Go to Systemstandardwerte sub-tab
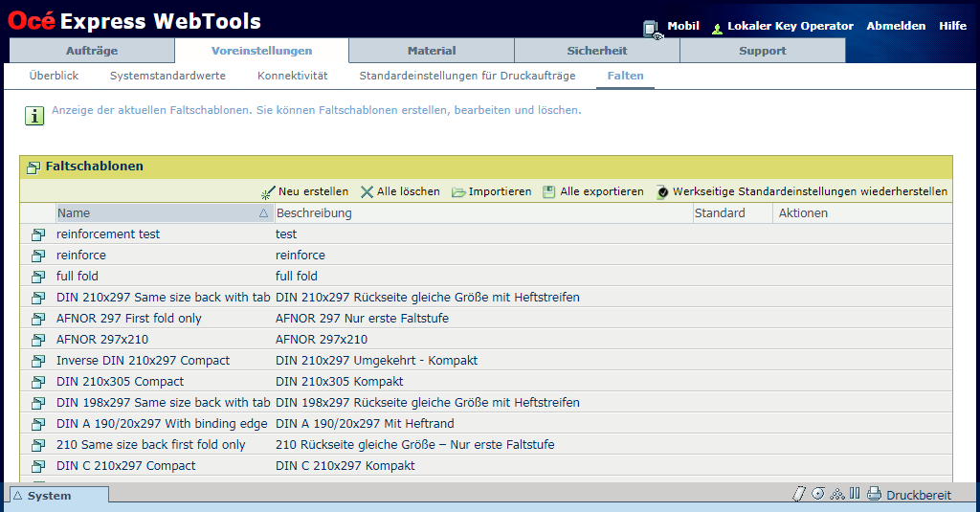 [167, 75]
